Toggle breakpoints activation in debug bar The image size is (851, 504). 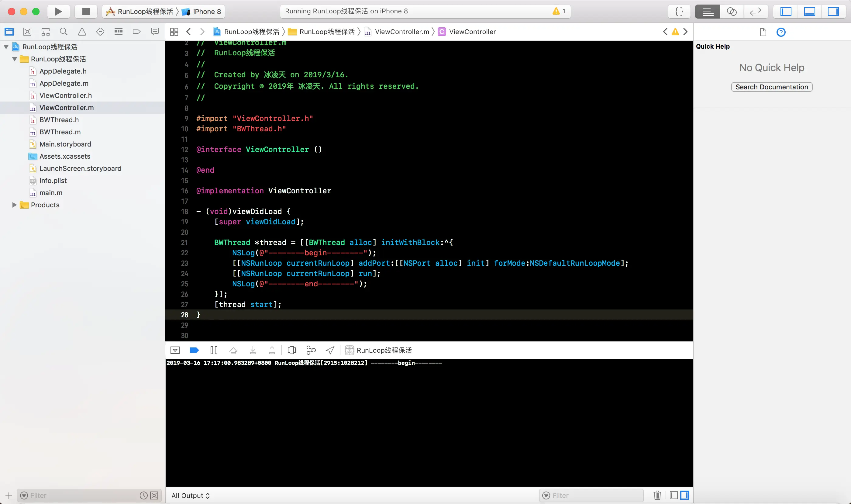pyautogui.click(x=194, y=350)
